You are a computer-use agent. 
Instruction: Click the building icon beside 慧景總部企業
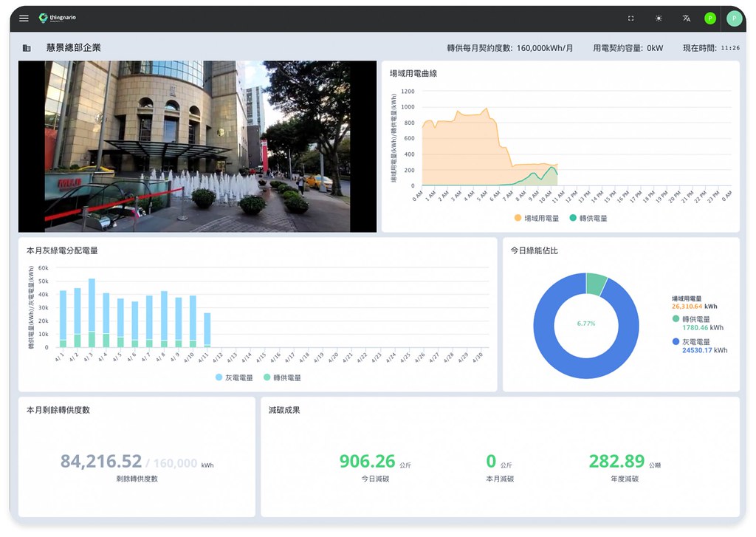pos(27,48)
